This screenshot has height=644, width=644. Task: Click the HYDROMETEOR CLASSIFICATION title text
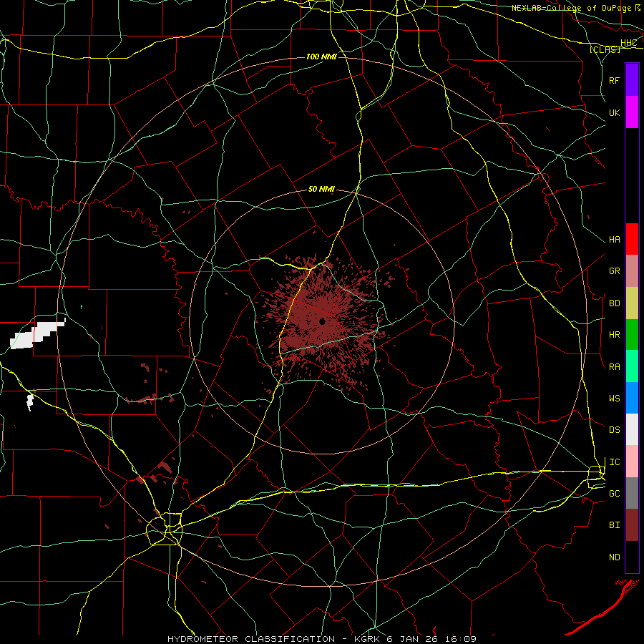click(x=251, y=639)
